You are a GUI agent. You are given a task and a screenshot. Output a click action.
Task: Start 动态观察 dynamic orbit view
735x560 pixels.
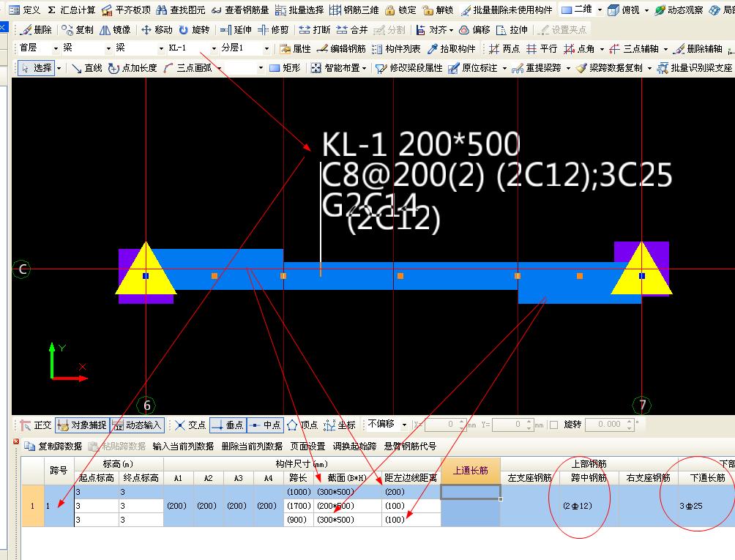(x=679, y=10)
